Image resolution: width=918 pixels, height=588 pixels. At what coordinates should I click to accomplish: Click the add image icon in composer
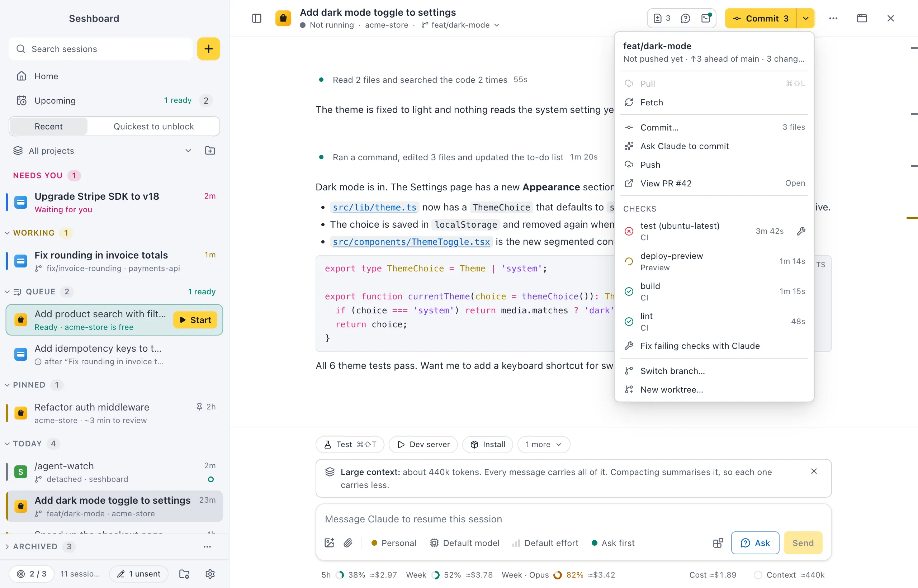[x=329, y=543]
